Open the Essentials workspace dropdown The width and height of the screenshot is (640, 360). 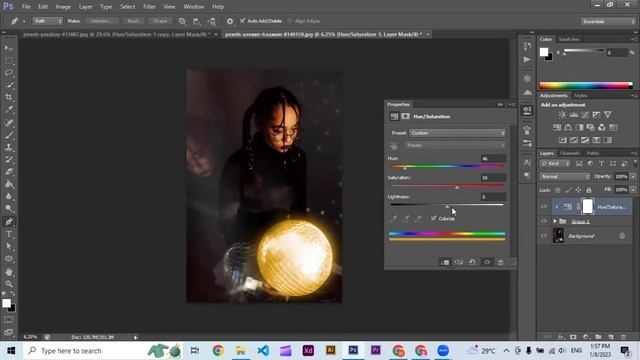(608, 21)
